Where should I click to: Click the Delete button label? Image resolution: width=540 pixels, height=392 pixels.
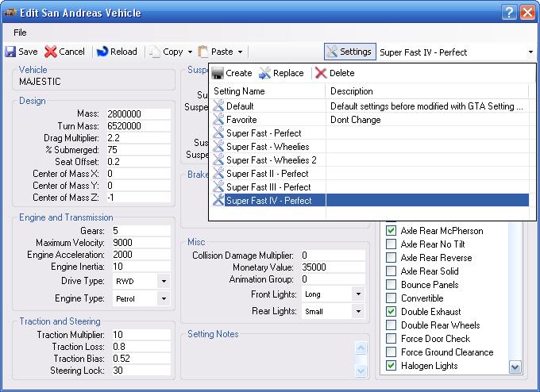[x=341, y=73]
